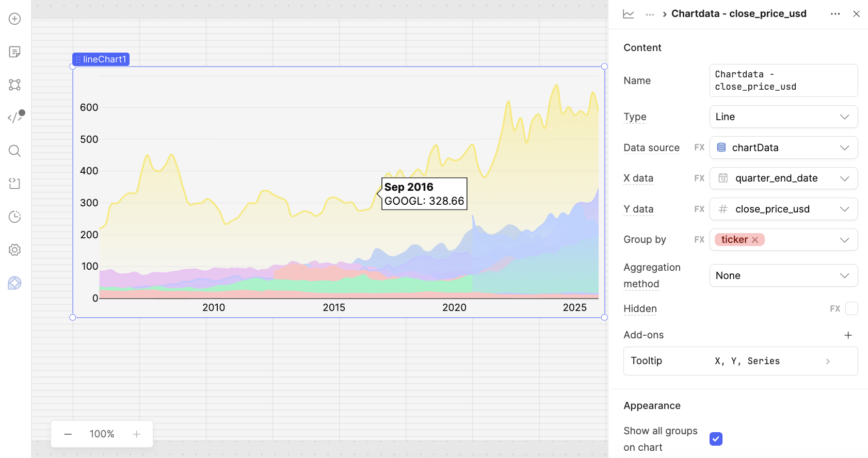Toggle FX mode for Hidden
This screenshot has width=868, height=458.
pos(835,309)
